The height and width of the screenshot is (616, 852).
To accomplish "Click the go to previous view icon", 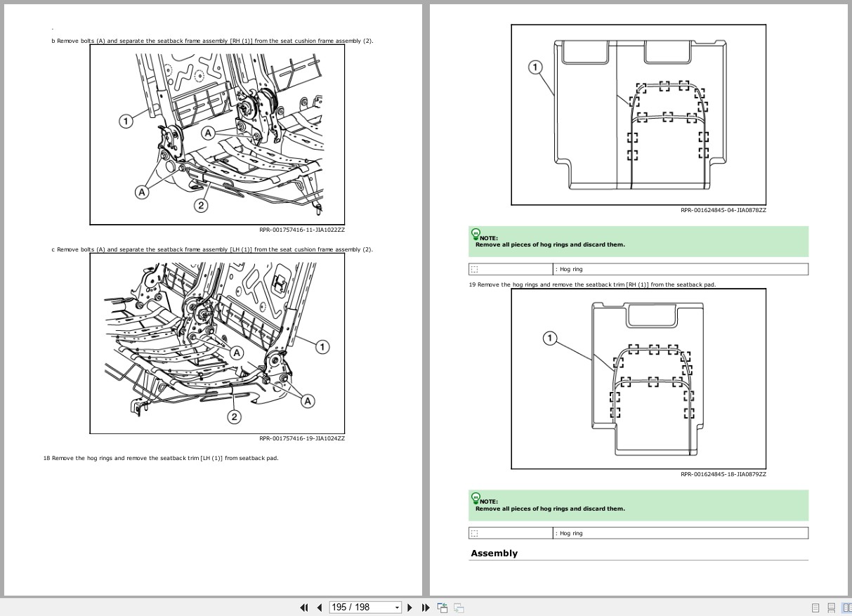I will [443, 608].
